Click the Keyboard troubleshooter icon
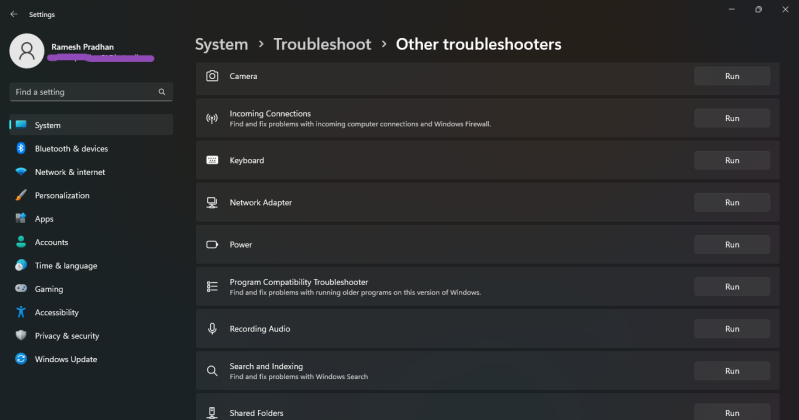The width and height of the screenshot is (799, 420). point(212,160)
